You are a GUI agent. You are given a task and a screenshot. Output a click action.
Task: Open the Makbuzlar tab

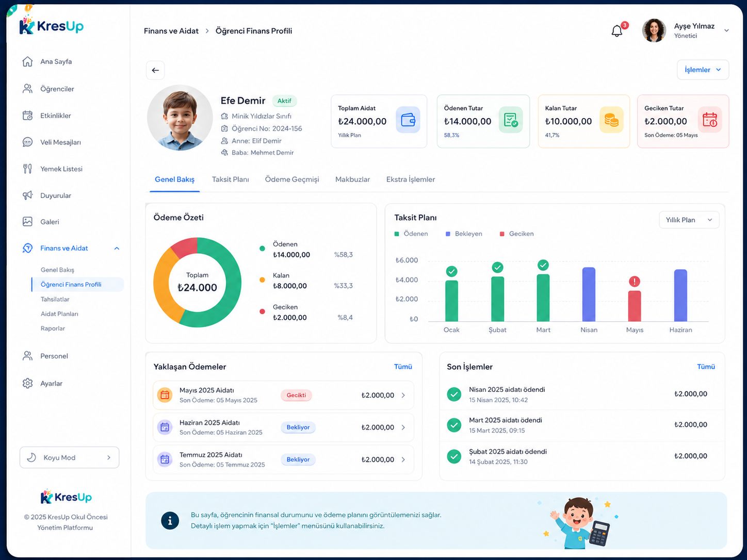(x=352, y=179)
